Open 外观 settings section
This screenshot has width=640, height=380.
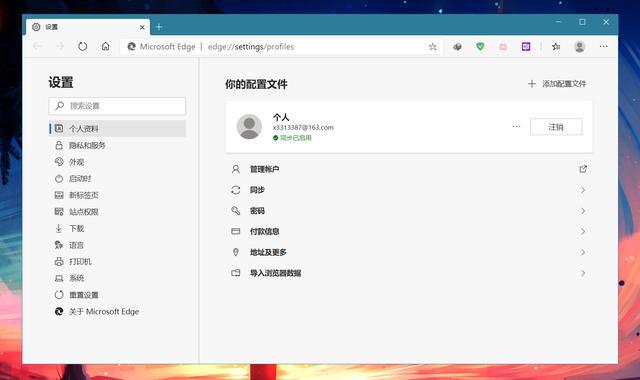(117, 162)
